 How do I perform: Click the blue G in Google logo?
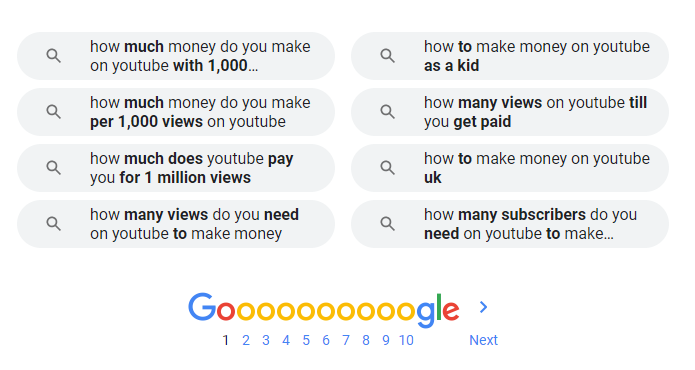click(202, 307)
